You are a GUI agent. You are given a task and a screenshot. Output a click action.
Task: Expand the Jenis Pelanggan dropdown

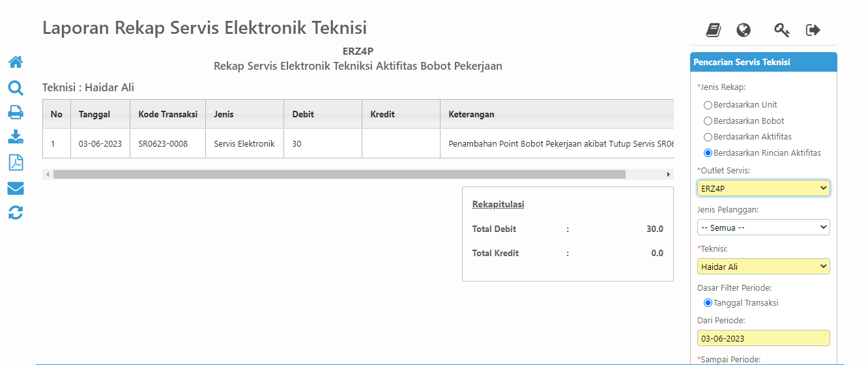(764, 227)
